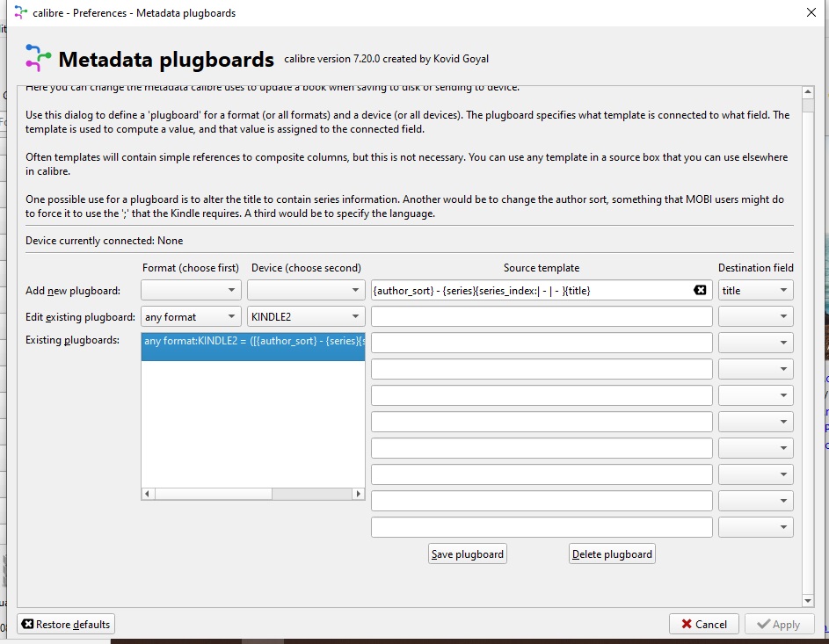
Task: Click the 'Destination field' column header
Action: (x=755, y=268)
